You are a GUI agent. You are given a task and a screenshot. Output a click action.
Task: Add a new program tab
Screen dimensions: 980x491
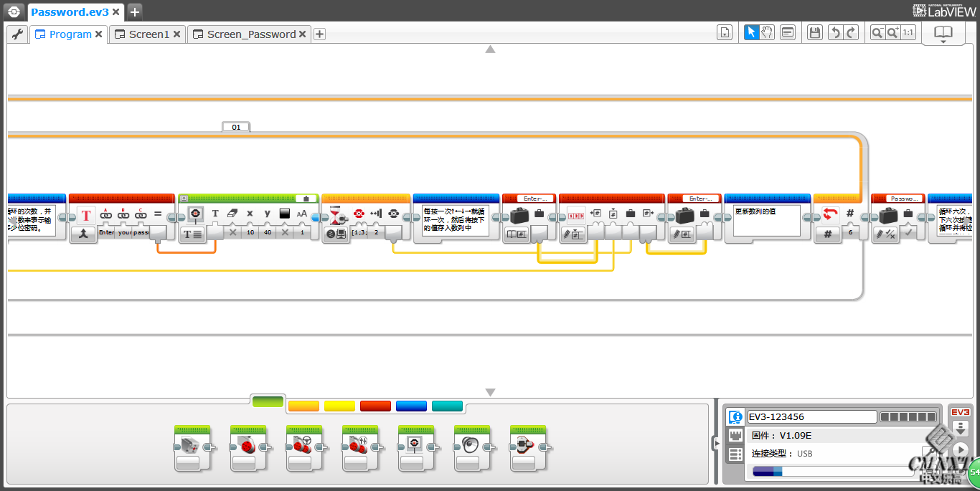pos(320,34)
